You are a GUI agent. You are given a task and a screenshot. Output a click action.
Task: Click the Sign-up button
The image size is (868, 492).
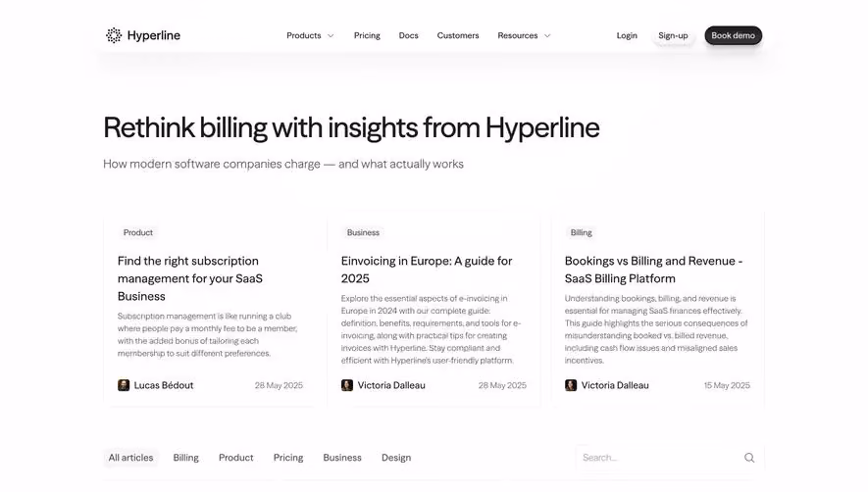[x=673, y=35]
